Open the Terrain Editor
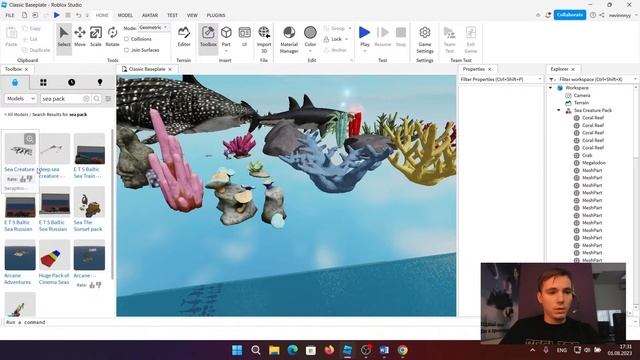 pos(184,37)
